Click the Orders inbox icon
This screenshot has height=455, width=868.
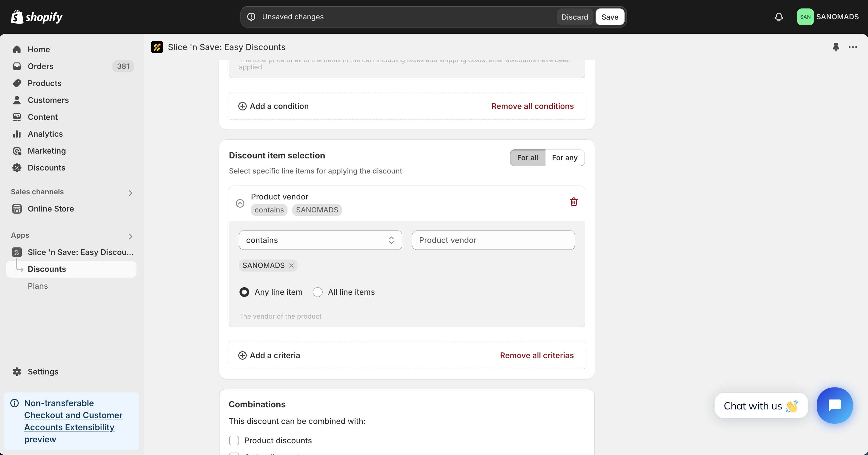17,66
